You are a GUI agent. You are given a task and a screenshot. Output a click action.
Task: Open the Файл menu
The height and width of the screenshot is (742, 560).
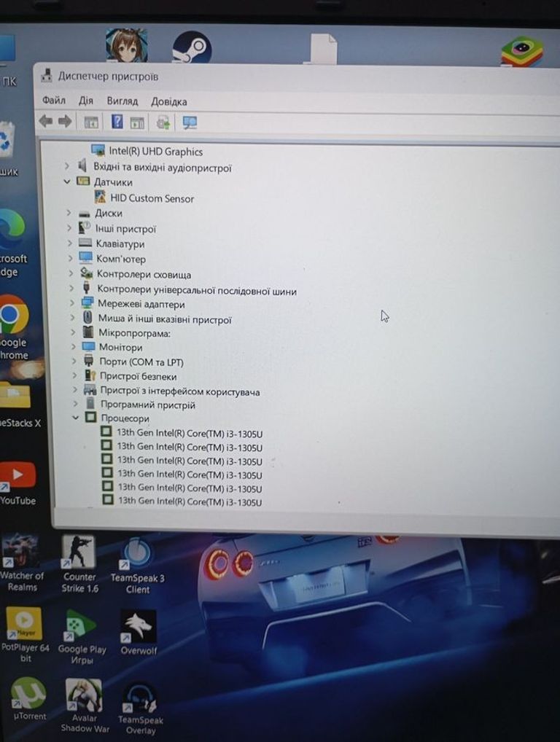pos(53,100)
